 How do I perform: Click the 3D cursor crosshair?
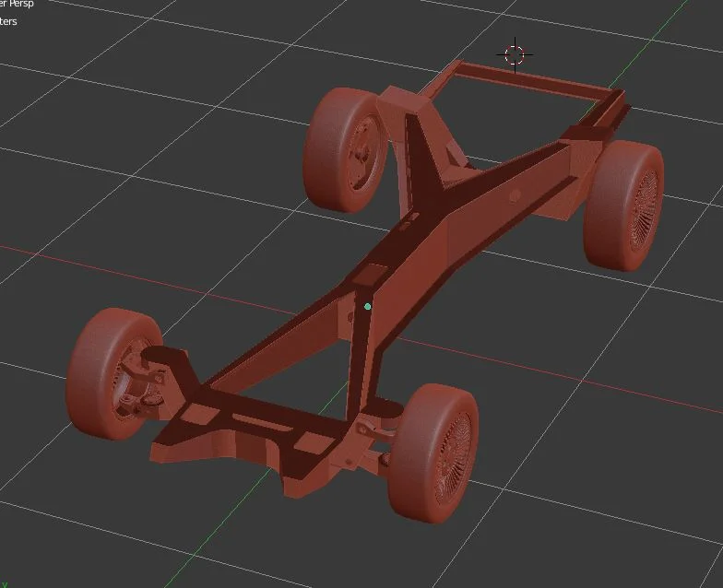coord(515,55)
